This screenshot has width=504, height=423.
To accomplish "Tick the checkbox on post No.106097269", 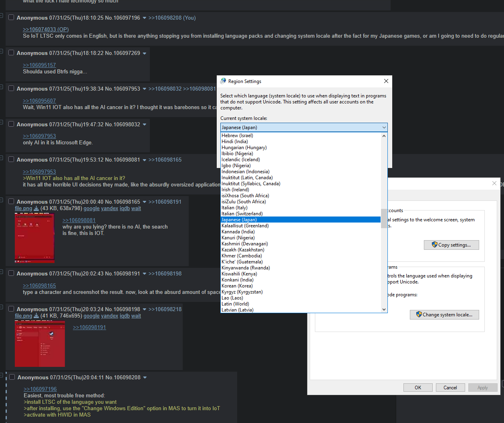I will pyautogui.click(x=11, y=53).
